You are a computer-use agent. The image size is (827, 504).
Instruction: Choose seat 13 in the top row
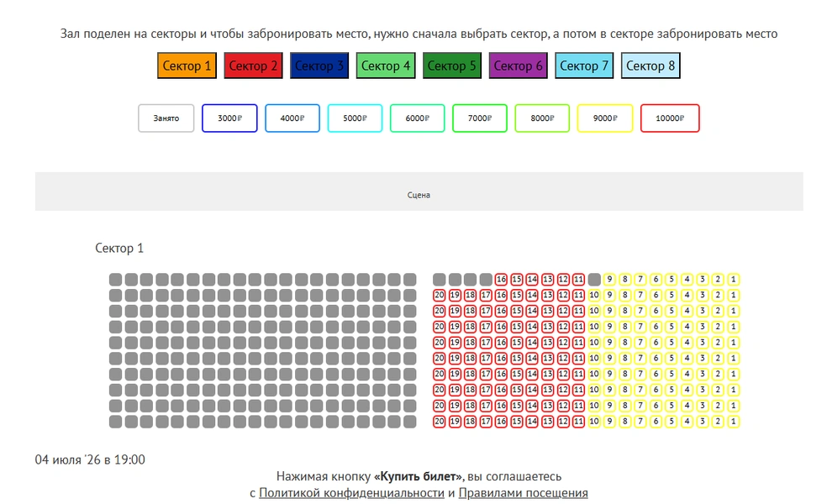click(547, 280)
